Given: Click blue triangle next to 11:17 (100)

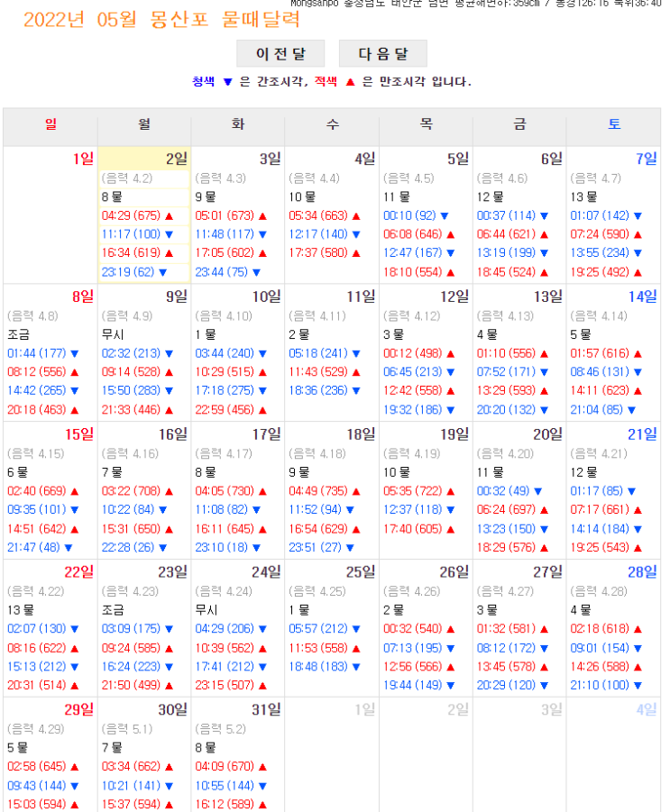Looking at the screenshot, I should point(169,234).
